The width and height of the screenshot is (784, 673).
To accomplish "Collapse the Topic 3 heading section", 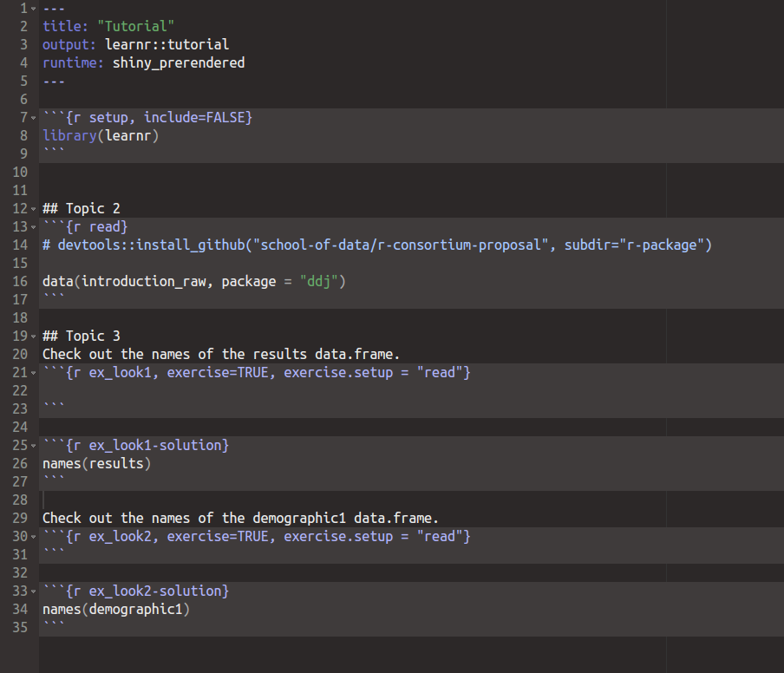I will 32,336.
